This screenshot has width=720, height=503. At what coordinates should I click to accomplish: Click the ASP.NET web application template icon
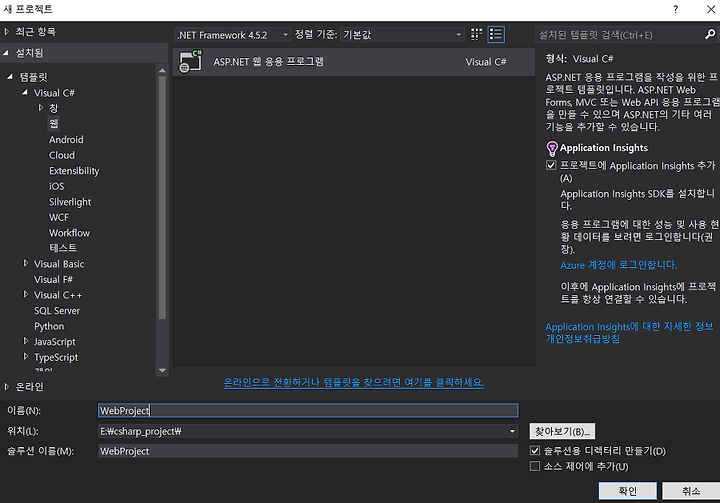[x=191, y=62]
